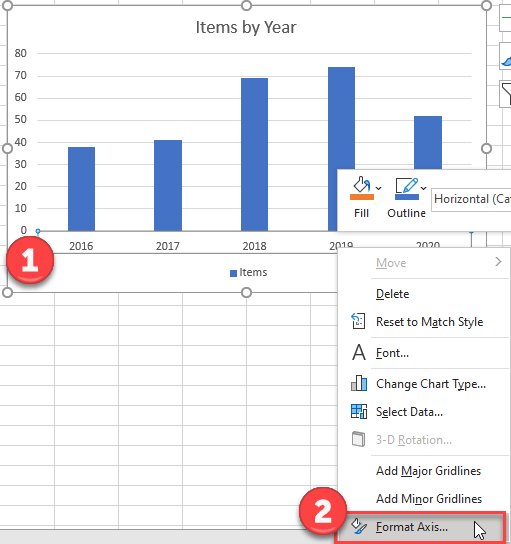The width and height of the screenshot is (511, 544).
Task: Click the top-center chart resize handle
Action: pyautogui.click(x=246, y=5)
